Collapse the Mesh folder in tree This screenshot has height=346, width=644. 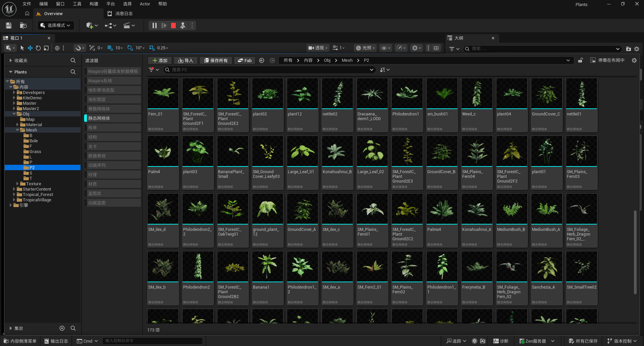click(17, 130)
